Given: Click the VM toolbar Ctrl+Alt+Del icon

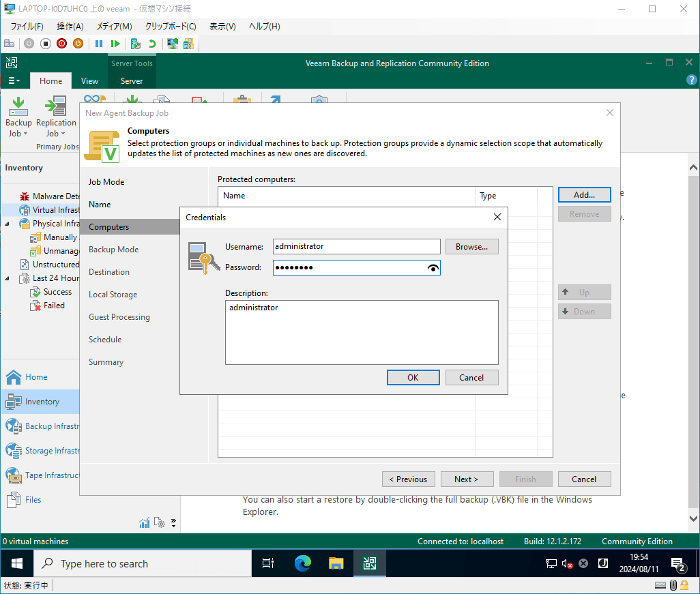Looking at the screenshot, I should click(10, 44).
